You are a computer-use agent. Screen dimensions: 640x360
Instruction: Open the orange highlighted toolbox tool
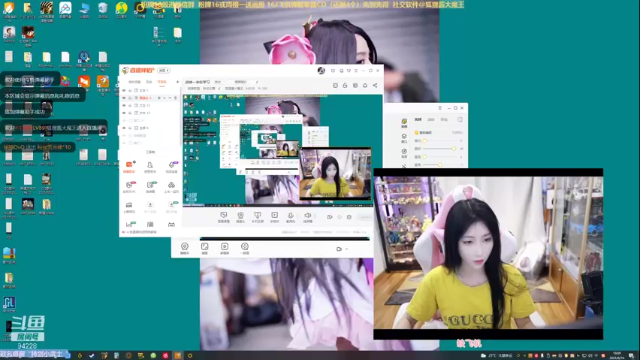(129, 167)
